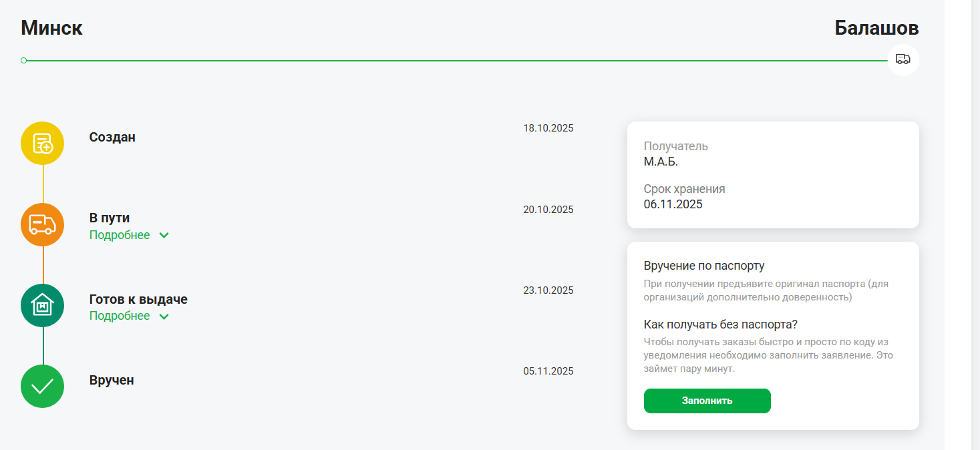The height and width of the screenshot is (450, 980).
Task: Click the Балашов destination city heading
Action: click(x=876, y=28)
